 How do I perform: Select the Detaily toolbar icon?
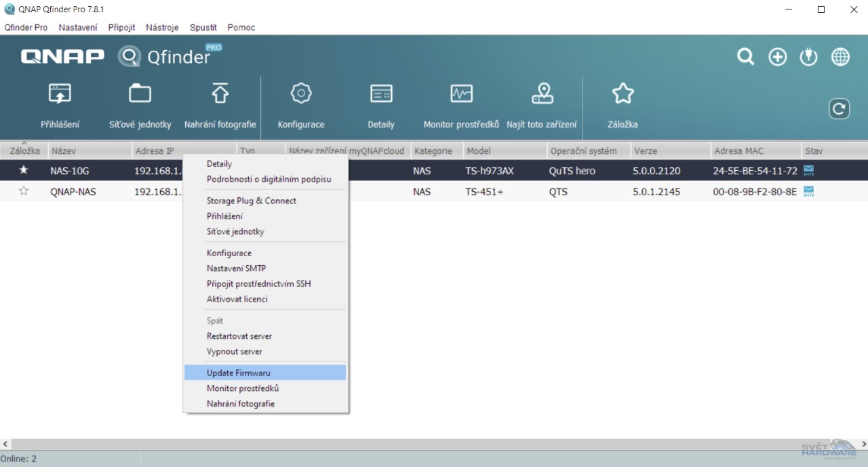click(x=380, y=105)
